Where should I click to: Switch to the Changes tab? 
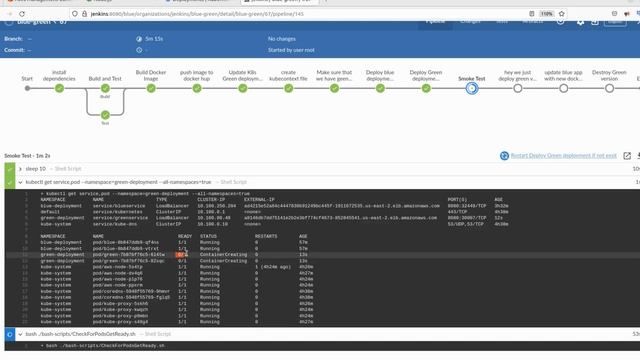coord(470,22)
